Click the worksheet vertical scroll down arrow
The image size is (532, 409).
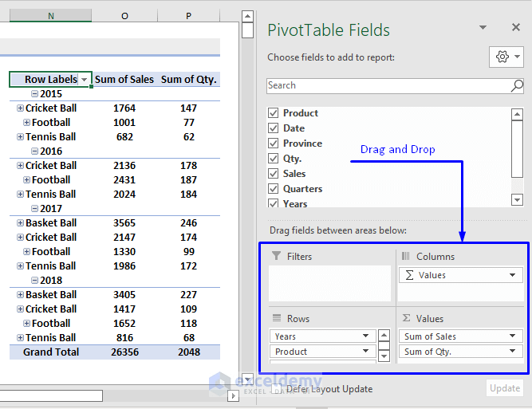click(248, 380)
